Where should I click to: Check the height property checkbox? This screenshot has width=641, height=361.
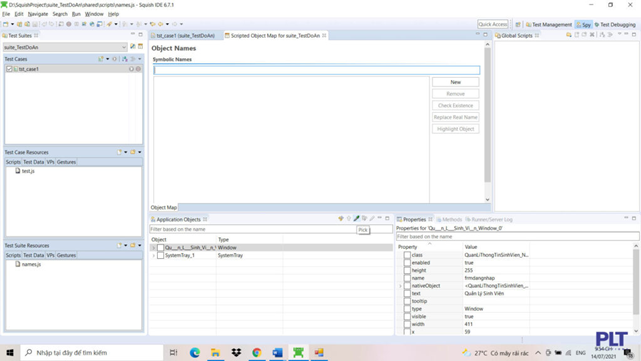tap(407, 270)
